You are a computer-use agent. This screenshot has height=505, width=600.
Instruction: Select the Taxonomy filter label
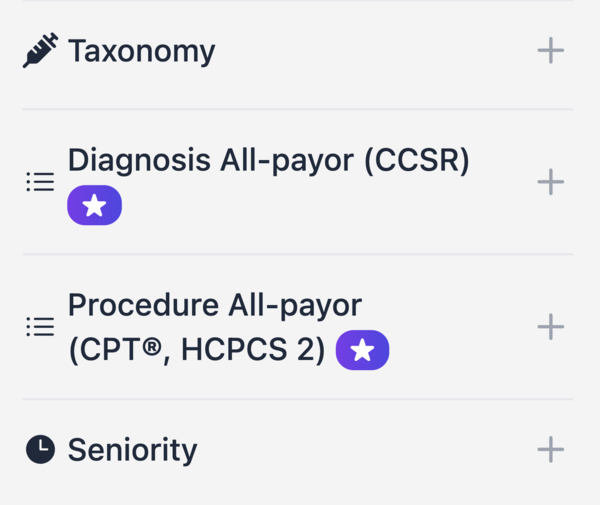(142, 52)
